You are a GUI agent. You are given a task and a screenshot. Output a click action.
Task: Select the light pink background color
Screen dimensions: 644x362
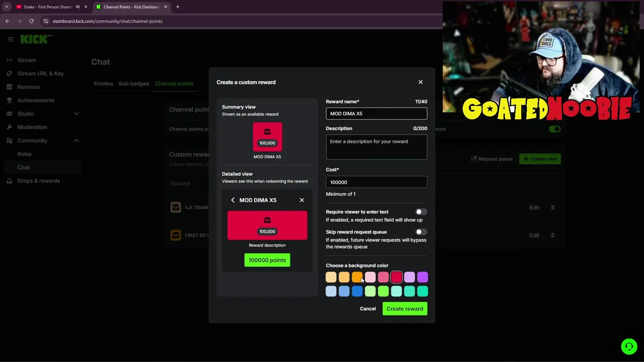pos(370,277)
